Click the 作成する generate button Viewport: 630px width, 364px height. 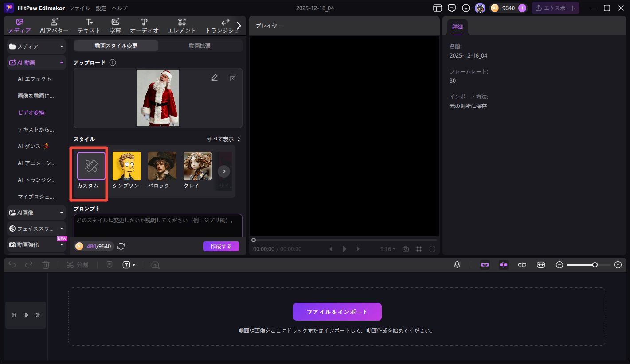(221, 246)
